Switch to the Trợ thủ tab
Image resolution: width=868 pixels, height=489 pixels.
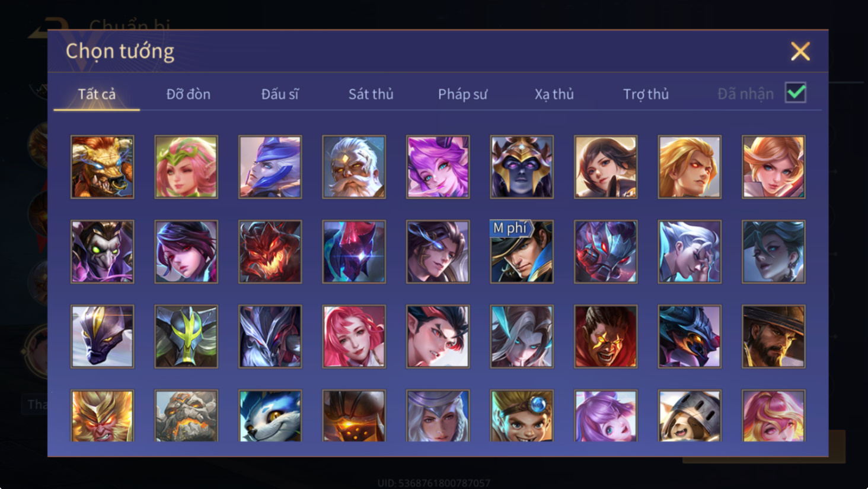tap(646, 94)
